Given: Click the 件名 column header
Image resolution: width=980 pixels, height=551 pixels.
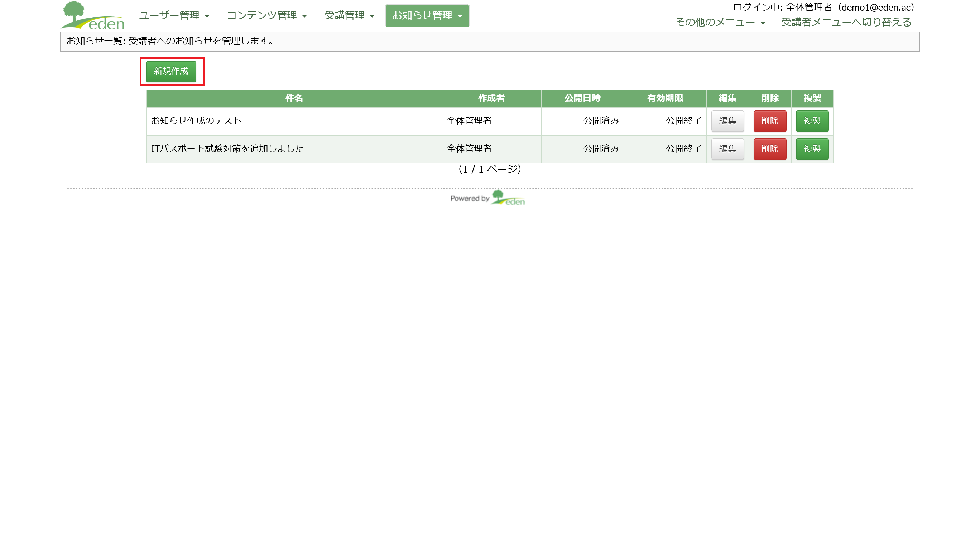Looking at the screenshot, I should point(294,98).
